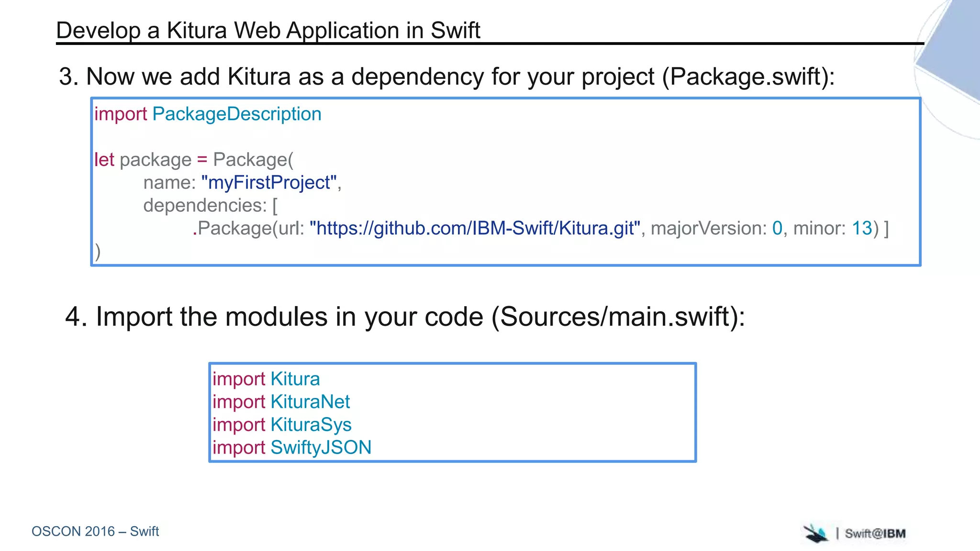Click the 'import KituraSys' line
Viewport: 980px width, 551px height.
(x=282, y=425)
